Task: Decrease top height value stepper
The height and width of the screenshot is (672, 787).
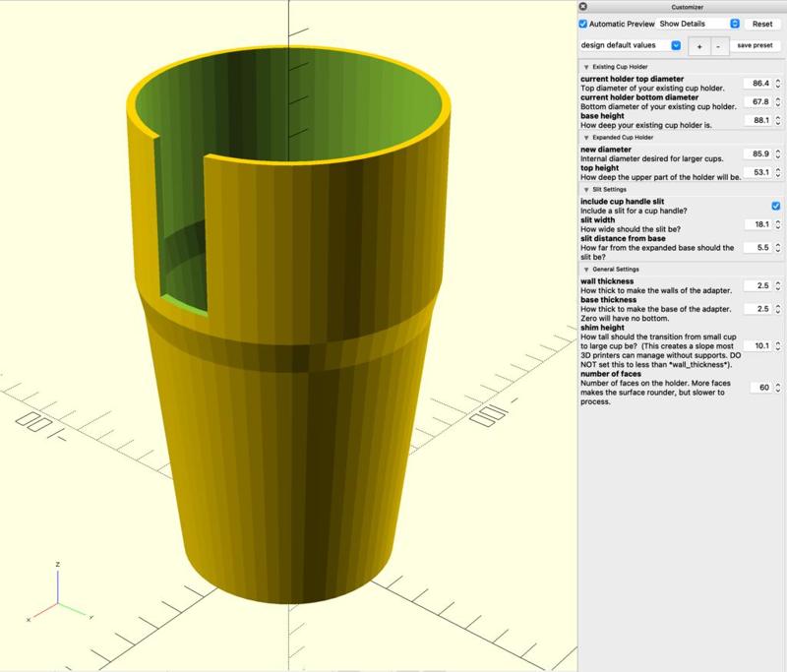Action: click(777, 173)
